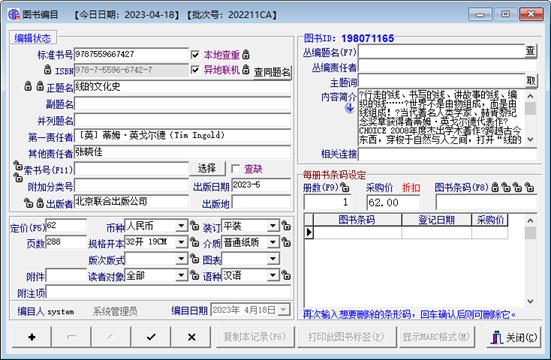The height and width of the screenshot is (360, 551).
Task: Click the 关闭(C) button
Action: 514,338
